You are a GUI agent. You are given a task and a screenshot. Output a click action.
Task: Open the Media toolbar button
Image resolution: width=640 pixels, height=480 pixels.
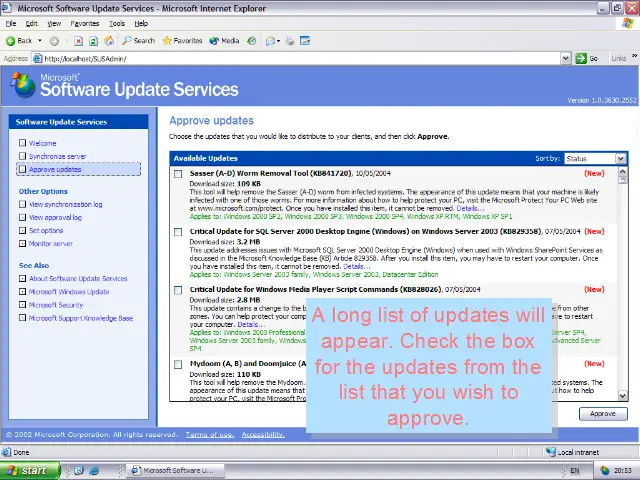click(224, 41)
